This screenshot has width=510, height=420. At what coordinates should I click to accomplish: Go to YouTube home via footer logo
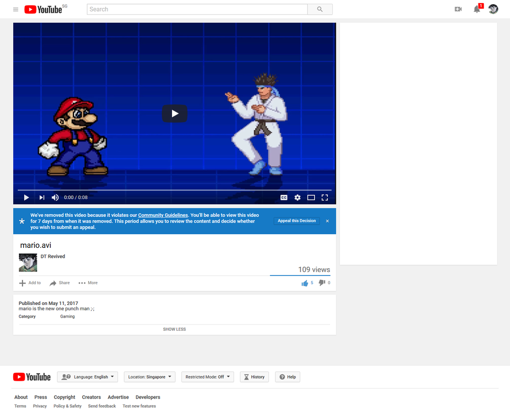point(32,377)
